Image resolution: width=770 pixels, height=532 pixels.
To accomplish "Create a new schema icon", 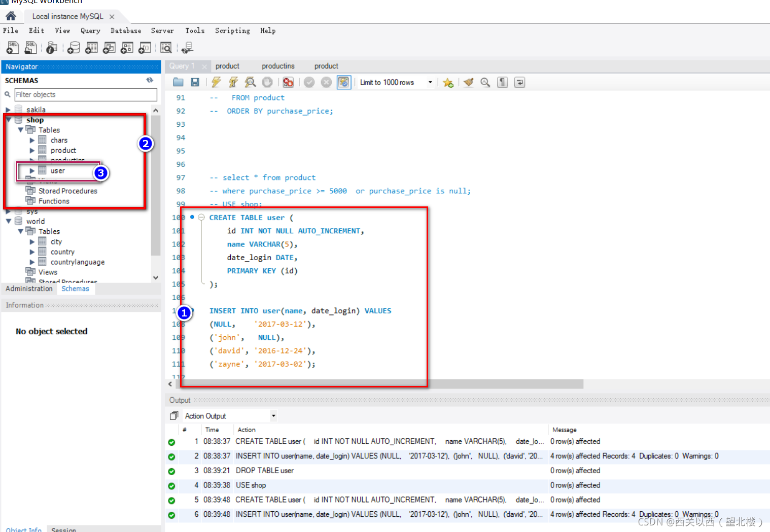I will tap(74, 48).
